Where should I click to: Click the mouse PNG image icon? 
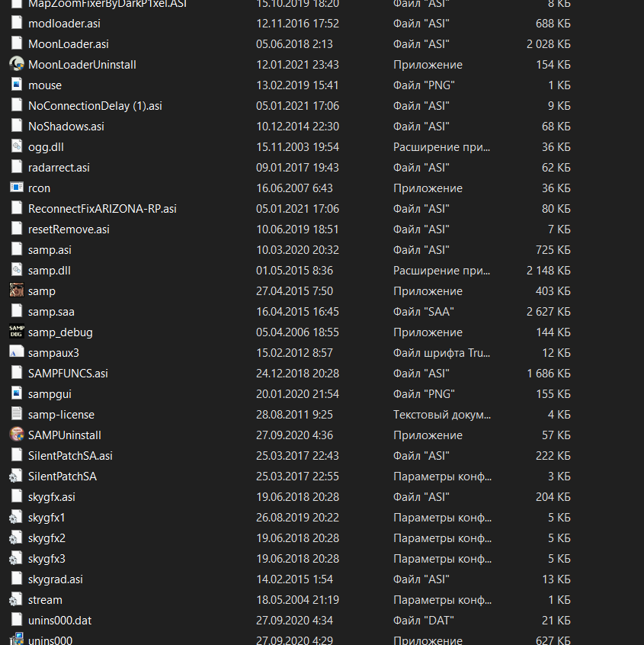[x=17, y=85]
